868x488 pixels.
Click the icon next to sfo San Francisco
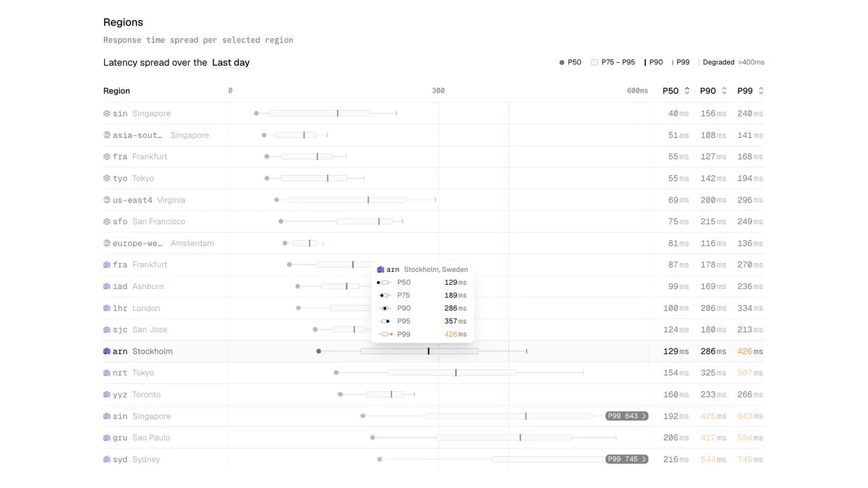click(x=107, y=222)
